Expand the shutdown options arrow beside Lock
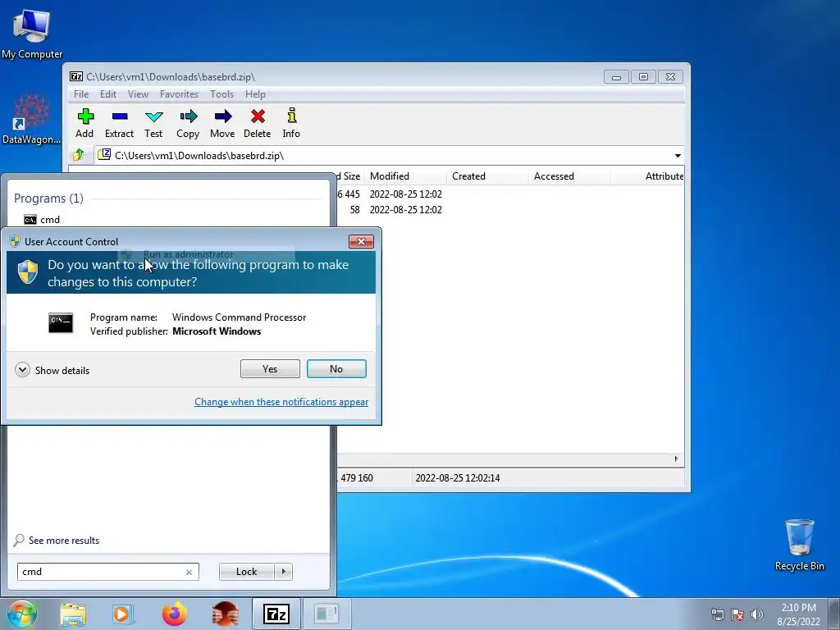840x630 pixels. 283,572
